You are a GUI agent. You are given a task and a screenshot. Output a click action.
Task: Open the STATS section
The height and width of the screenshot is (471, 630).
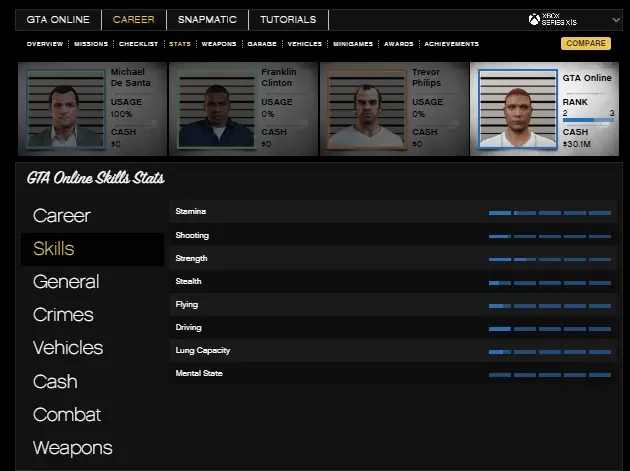pyautogui.click(x=180, y=44)
